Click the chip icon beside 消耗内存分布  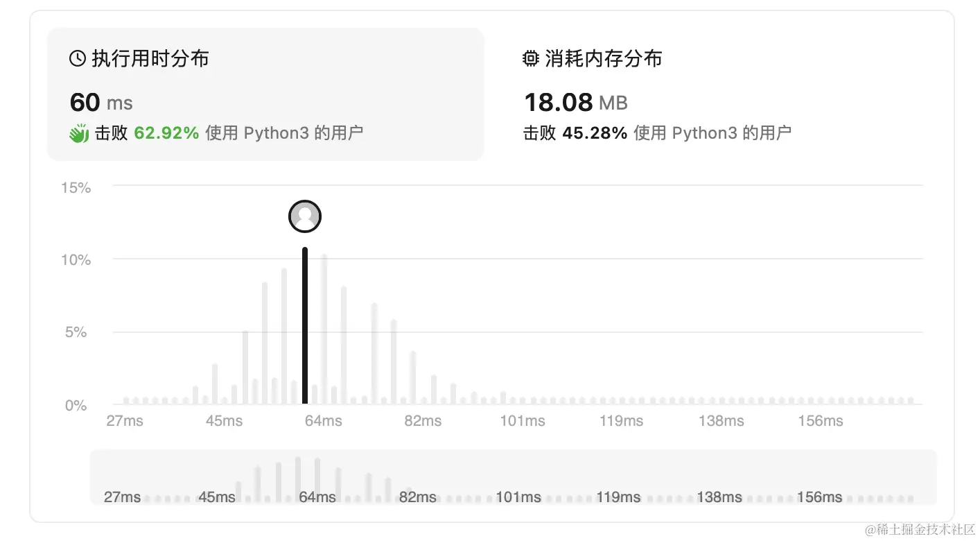click(x=530, y=59)
